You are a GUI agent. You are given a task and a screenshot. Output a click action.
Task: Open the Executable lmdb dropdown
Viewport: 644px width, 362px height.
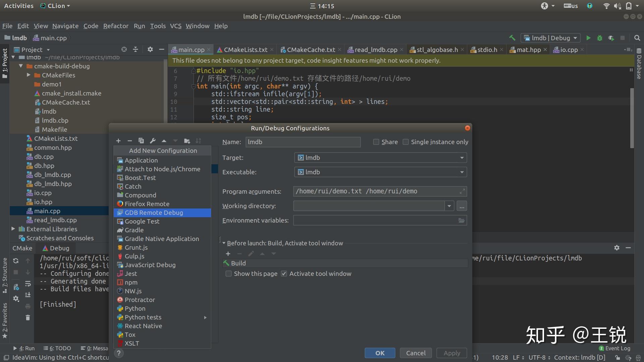pyautogui.click(x=380, y=172)
